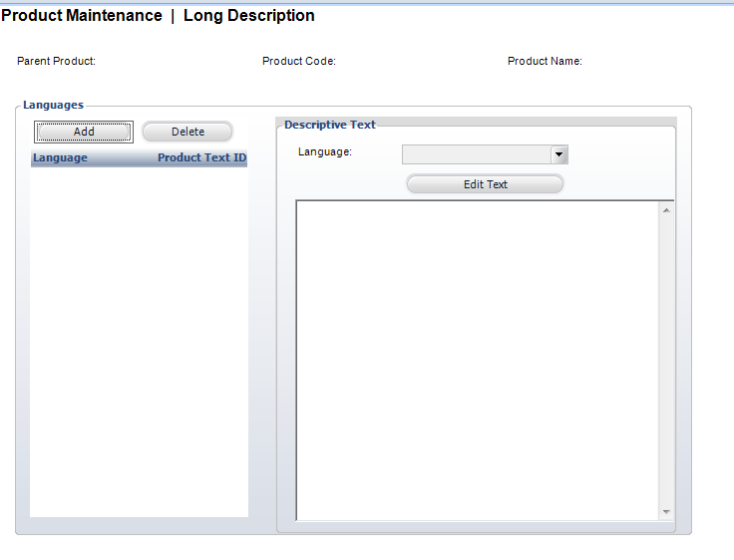The image size is (734, 560).
Task: Click the Edit Text button
Action: pos(485,184)
